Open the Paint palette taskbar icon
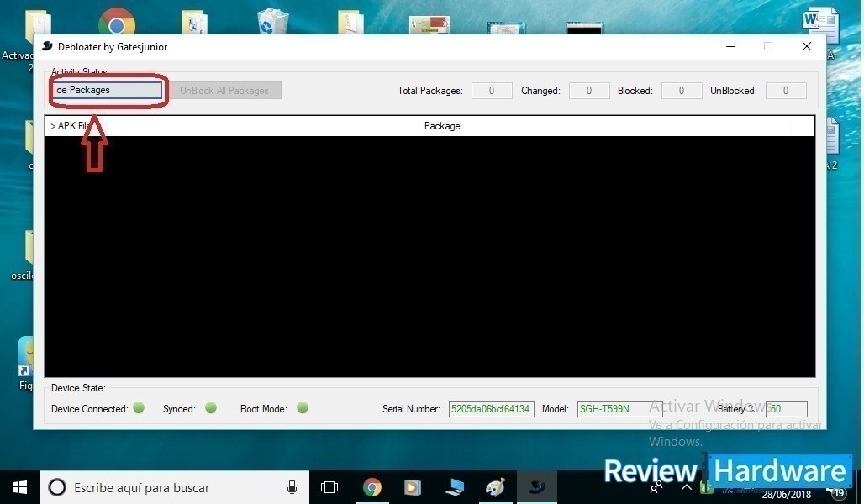 click(495, 487)
